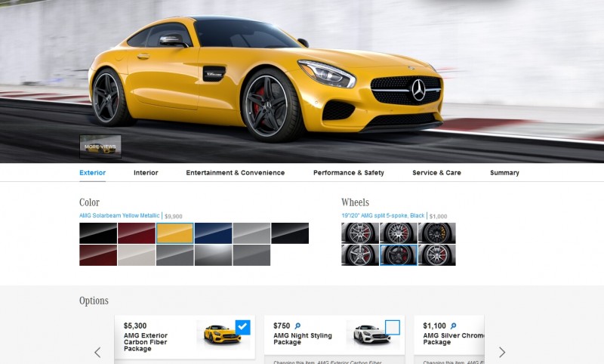Click the 19"/20" AMG split 5-spoke Black link
The image size is (604, 364).
pos(383,216)
